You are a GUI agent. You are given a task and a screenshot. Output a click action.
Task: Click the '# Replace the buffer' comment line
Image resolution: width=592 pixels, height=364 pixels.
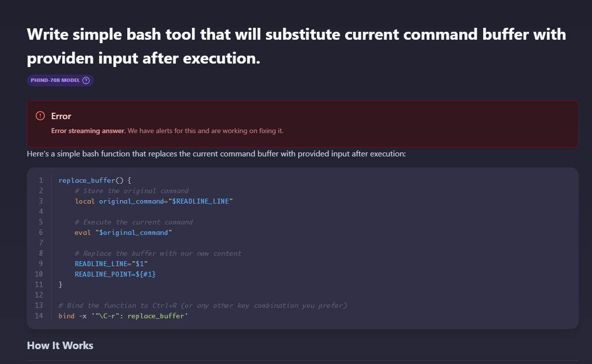pos(158,253)
